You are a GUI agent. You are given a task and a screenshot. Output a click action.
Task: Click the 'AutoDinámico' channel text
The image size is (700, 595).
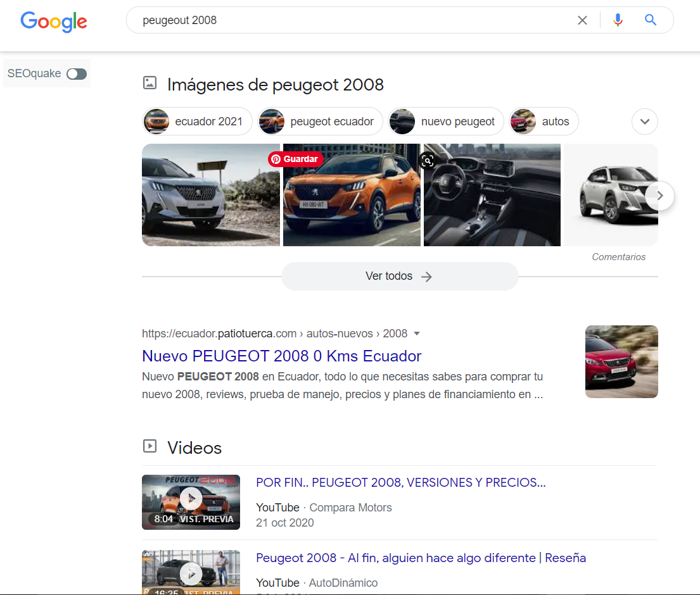343,583
